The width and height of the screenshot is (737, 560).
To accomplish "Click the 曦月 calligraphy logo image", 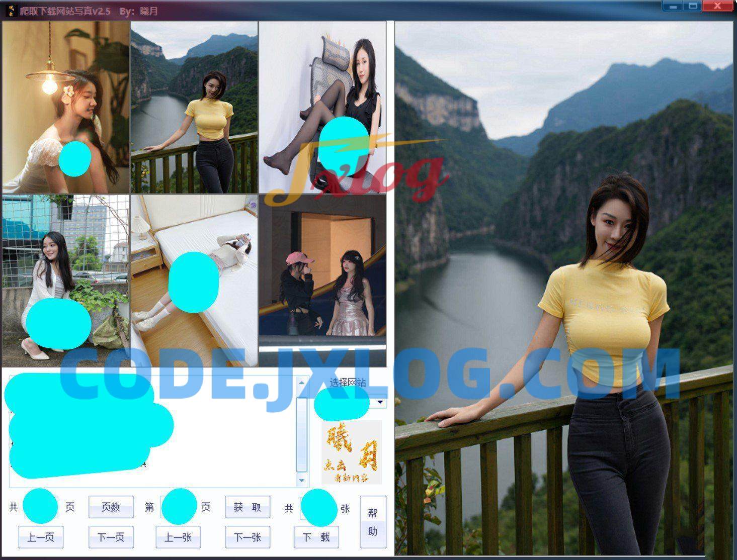I will point(351,452).
